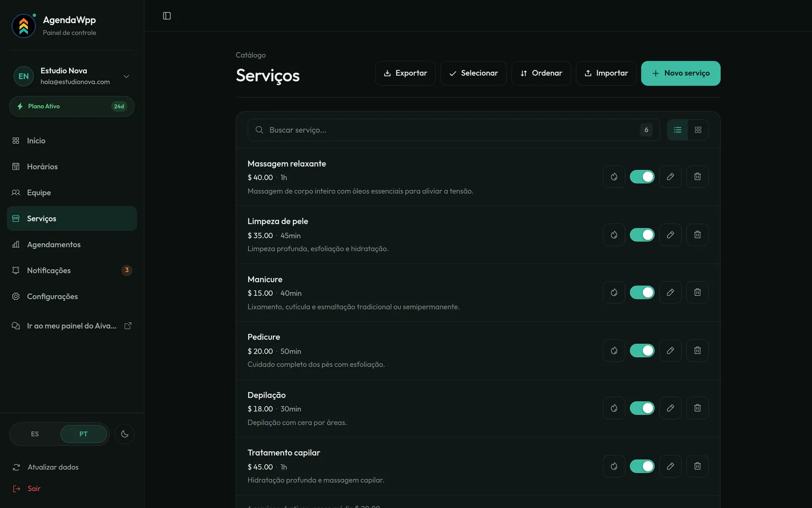This screenshot has width=812, height=508.
Task: Disable the Pedicure service toggle
Action: point(642,351)
